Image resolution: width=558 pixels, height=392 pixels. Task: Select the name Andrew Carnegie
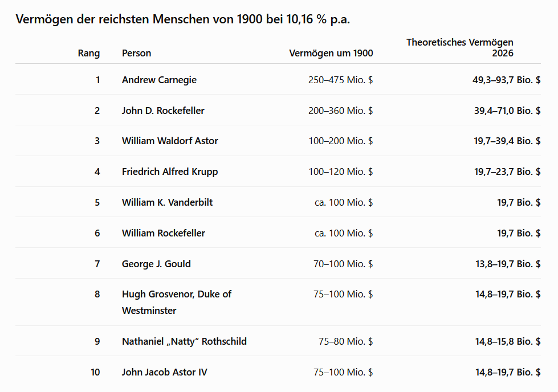[x=159, y=80]
